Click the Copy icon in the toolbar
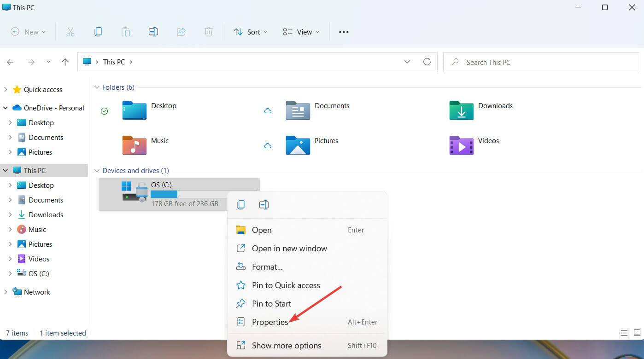This screenshot has width=644, height=359. [x=98, y=31]
